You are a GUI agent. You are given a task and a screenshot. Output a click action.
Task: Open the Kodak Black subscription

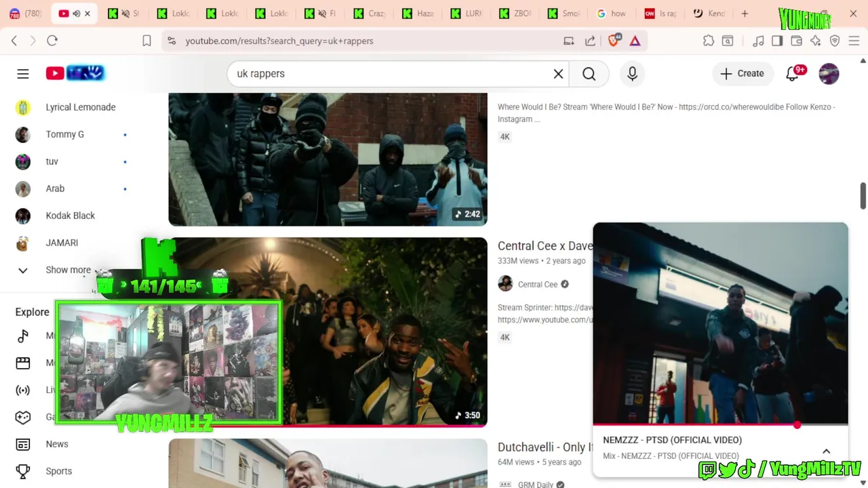pyautogui.click(x=72, y=216)
